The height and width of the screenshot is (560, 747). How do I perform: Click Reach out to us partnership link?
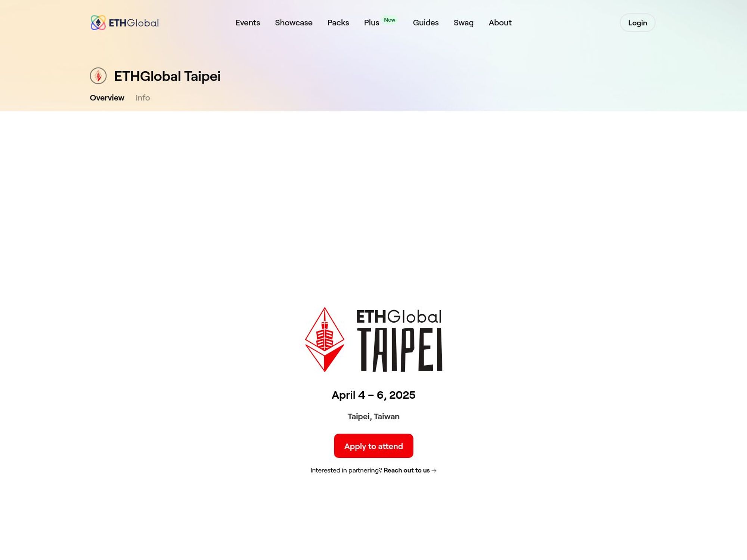tap(410, 470)
